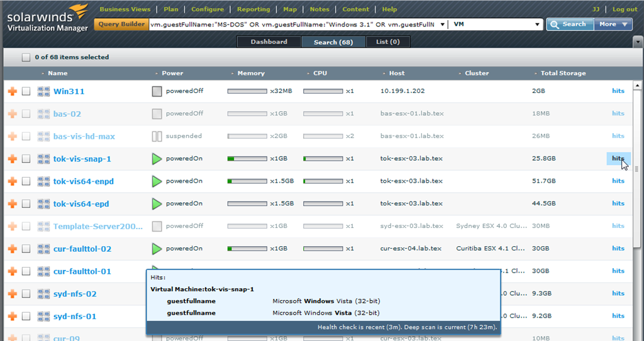644x341 pixels.
Task: Click the VM icon next to tok-vis64-enpd
Action: click(43, 181)
